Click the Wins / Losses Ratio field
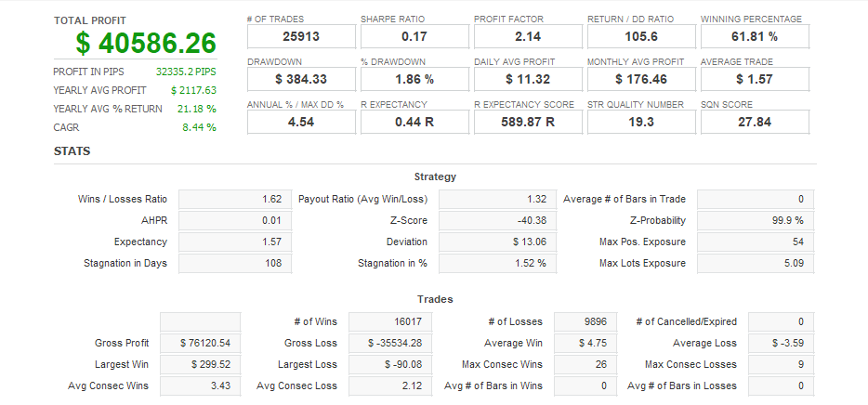Screen dimensions: 868x405 [x=234, y=200]
